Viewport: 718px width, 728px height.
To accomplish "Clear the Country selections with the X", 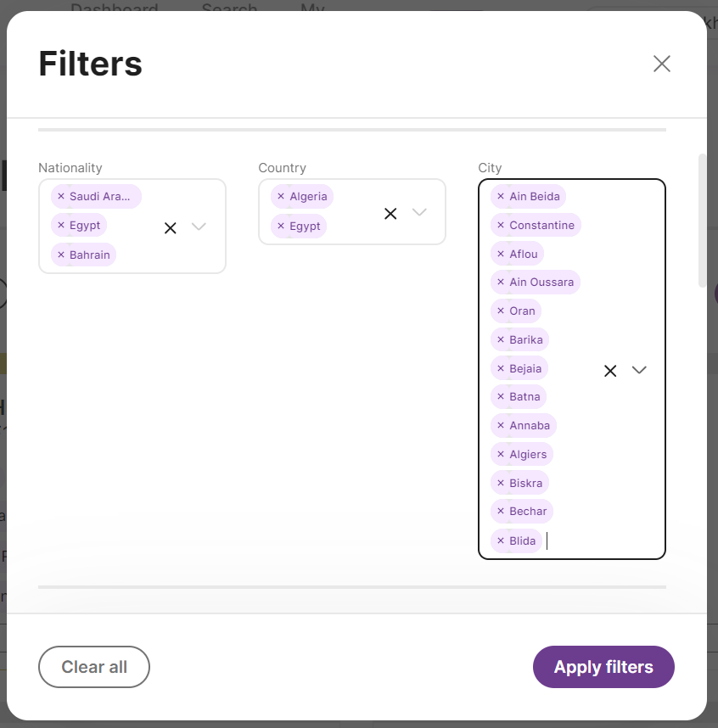I will (390, 212).
